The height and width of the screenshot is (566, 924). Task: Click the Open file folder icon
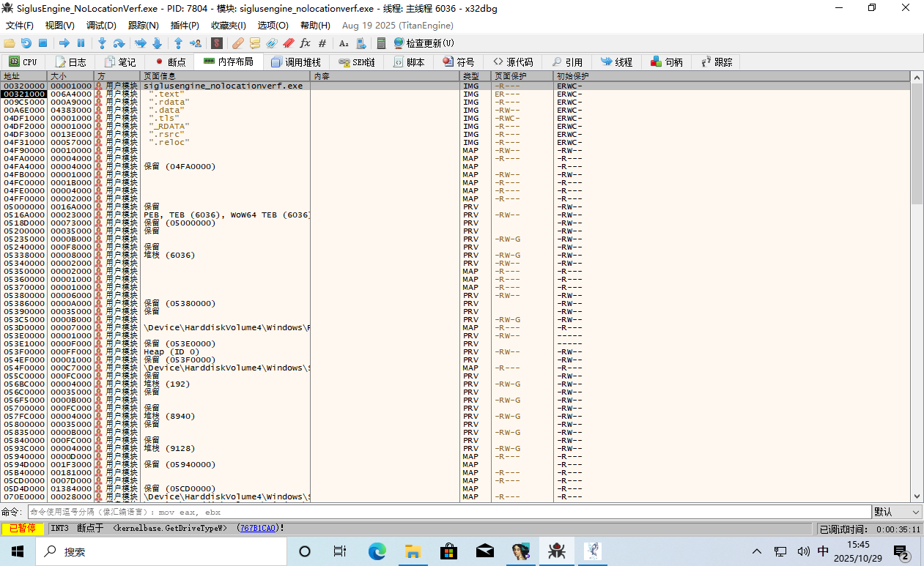tap(10, 43)
